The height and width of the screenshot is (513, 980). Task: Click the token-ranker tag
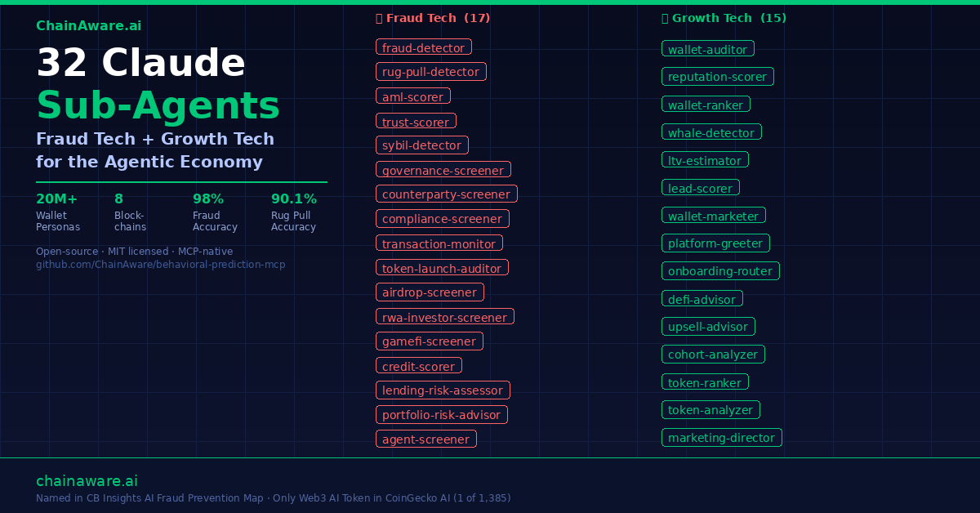coord(705,382)
